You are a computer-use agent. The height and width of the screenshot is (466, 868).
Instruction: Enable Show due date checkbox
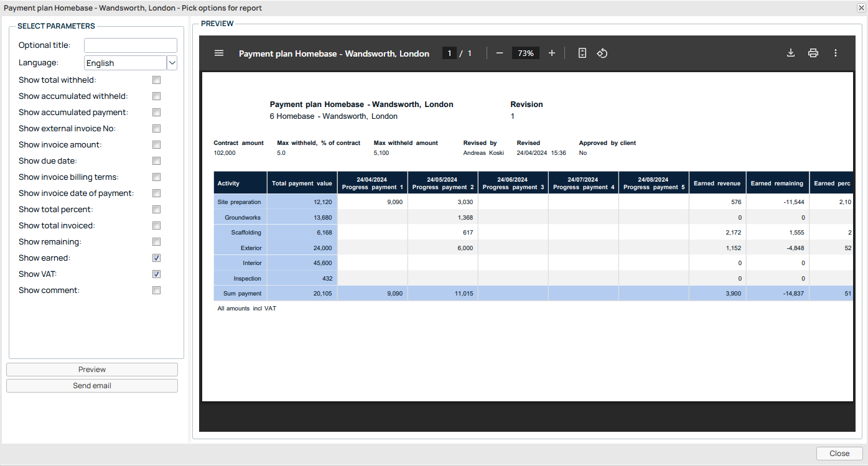[x=157, y=161]
